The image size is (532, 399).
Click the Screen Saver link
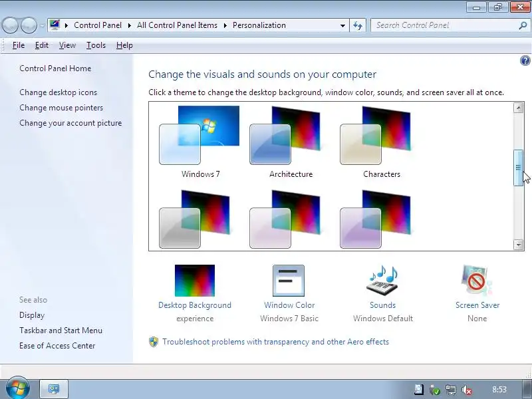pyautogui.click(x=477, y=305)
